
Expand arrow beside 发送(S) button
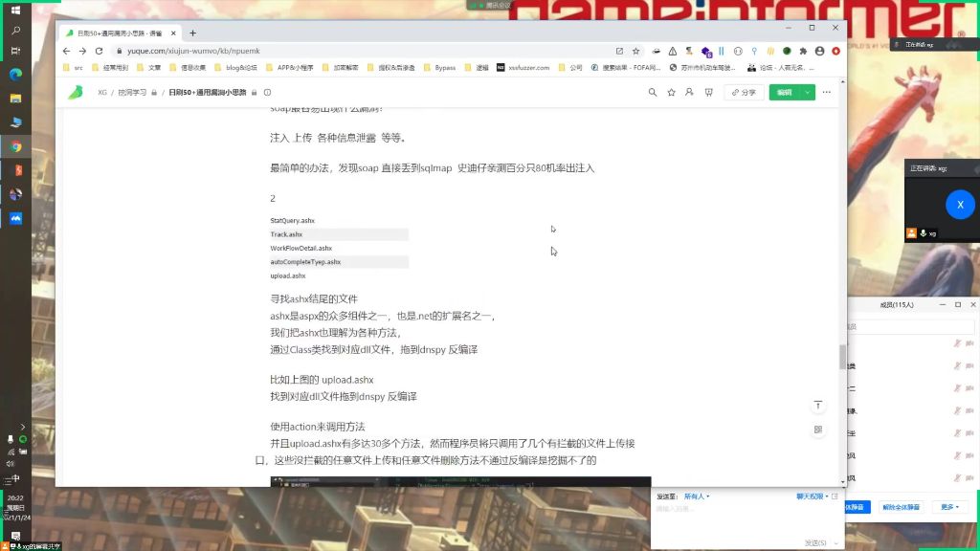[x=835, y=543]
